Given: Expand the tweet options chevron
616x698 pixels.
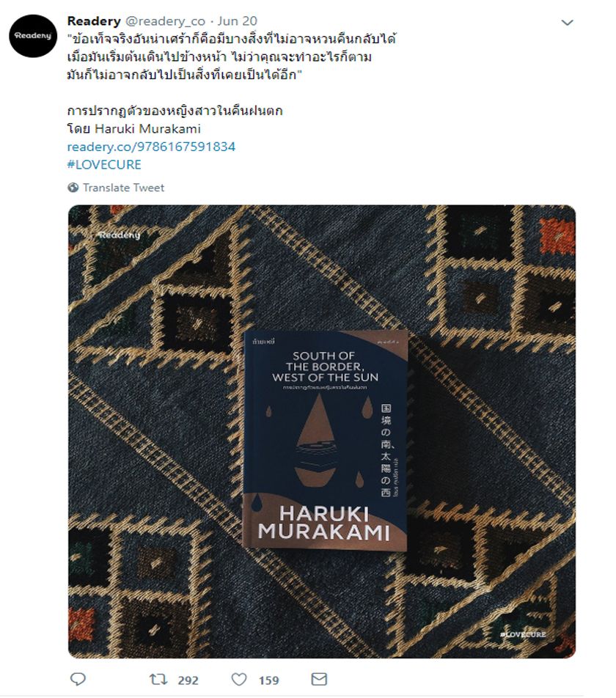Looking at the screenshot, I should pos(567,23).
